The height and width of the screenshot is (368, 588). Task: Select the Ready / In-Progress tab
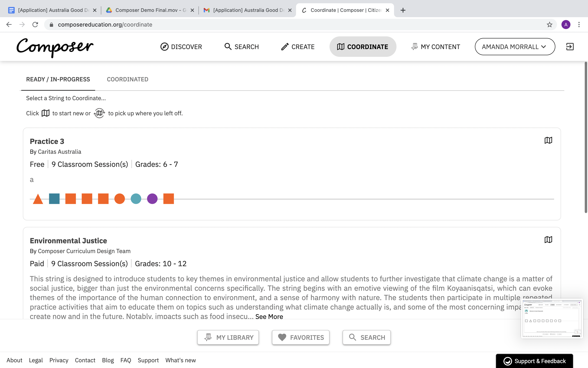pyautogui.click(x=58, y=79)
